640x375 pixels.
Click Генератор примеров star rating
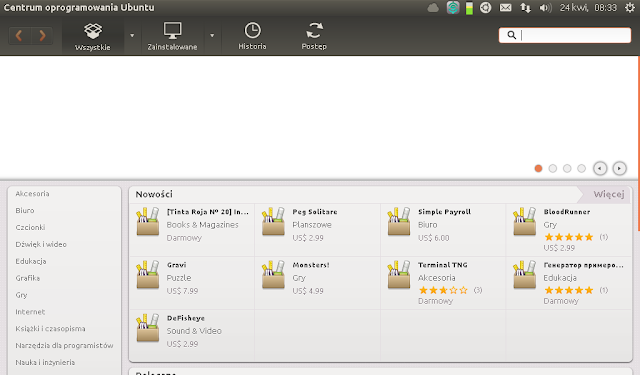[569, 290]
